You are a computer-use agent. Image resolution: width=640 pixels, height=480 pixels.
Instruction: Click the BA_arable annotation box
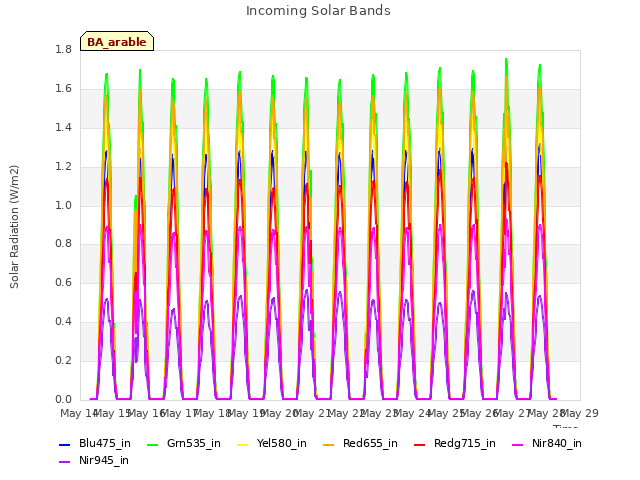[x=117, y=41]
